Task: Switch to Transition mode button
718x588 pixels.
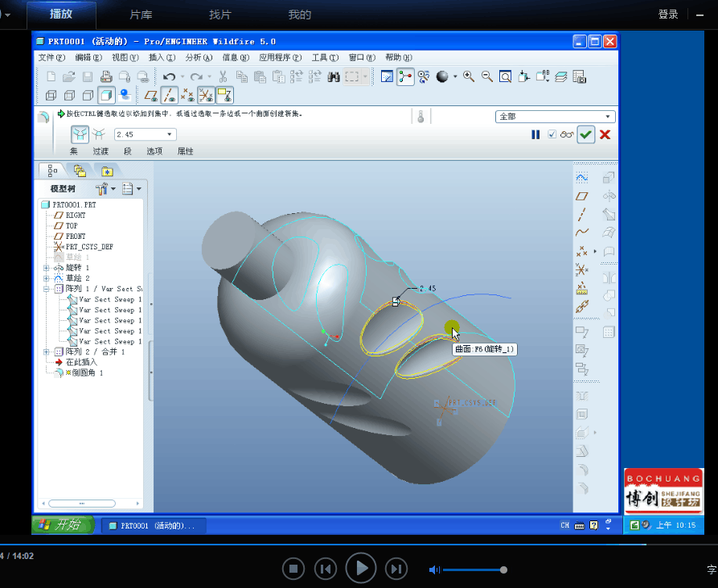Action: [98, 134]
